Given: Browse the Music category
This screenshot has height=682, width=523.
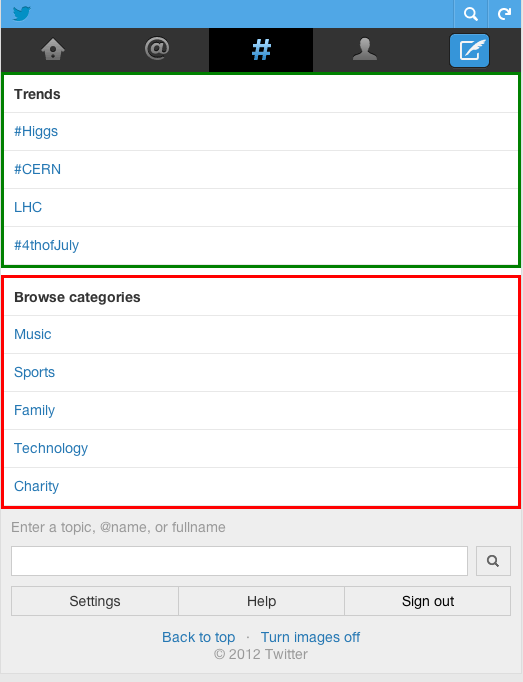Looking at the screenshot, I should (x=33, y=334).
